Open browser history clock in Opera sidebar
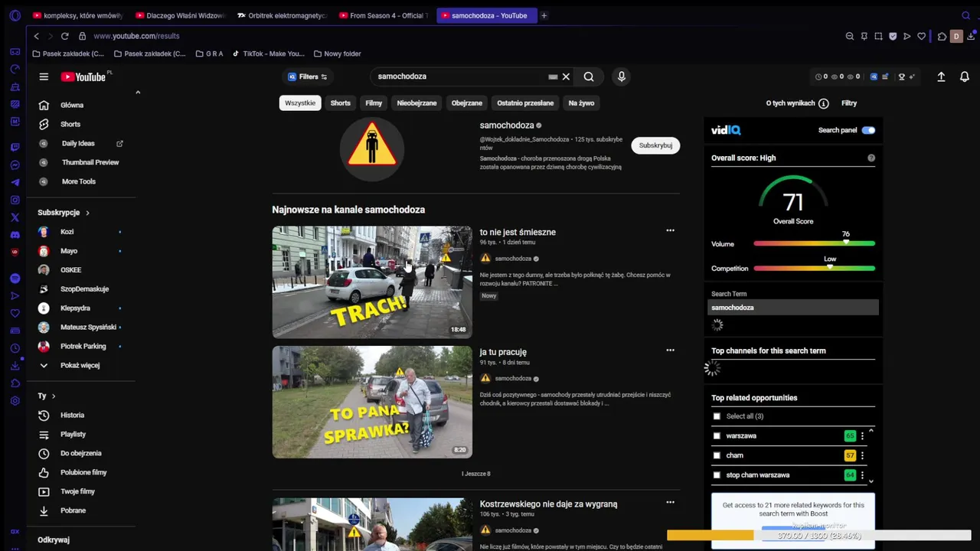The height and width of the screenshot is (551, 980). click(15, 348)
